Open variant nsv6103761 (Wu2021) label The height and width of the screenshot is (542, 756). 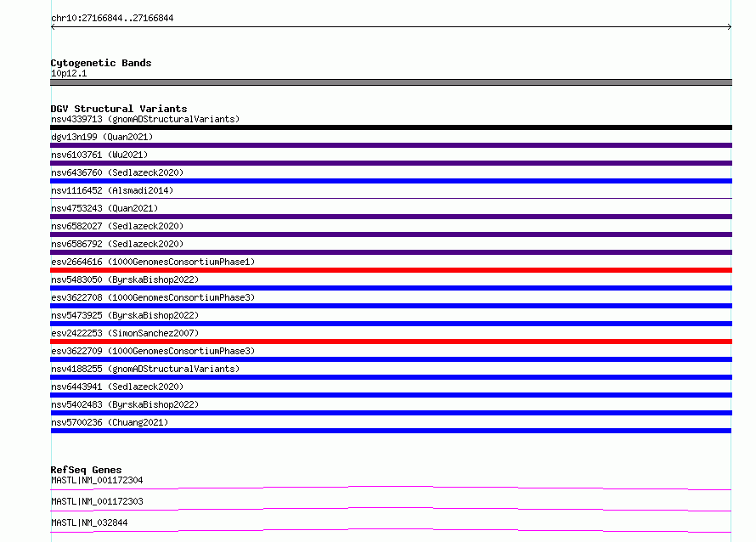click(99, 155)
